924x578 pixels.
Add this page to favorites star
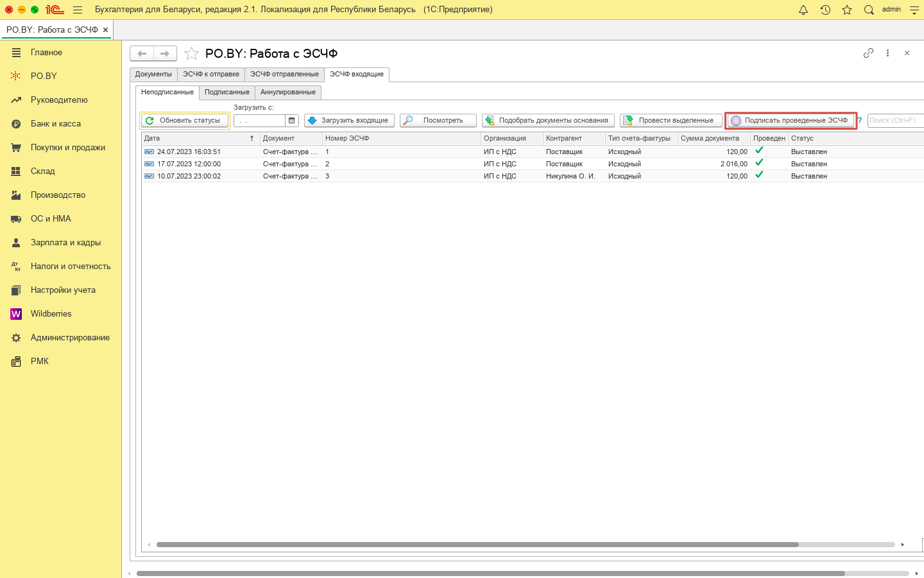[x=191, y=53]
